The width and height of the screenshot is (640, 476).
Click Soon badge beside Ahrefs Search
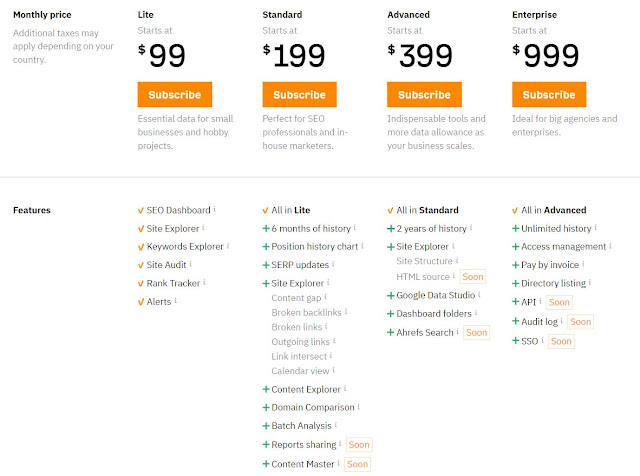tap(477, 333)
